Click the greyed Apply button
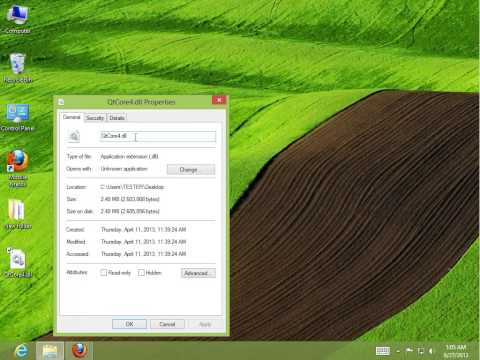480x360 pixels. point(205,324)
